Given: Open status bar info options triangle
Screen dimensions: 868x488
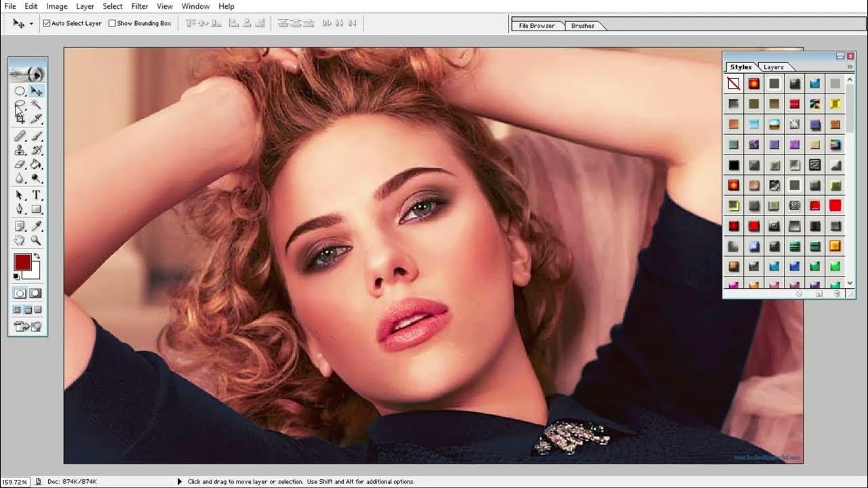Looking at the screenshot, I should 180,482.
